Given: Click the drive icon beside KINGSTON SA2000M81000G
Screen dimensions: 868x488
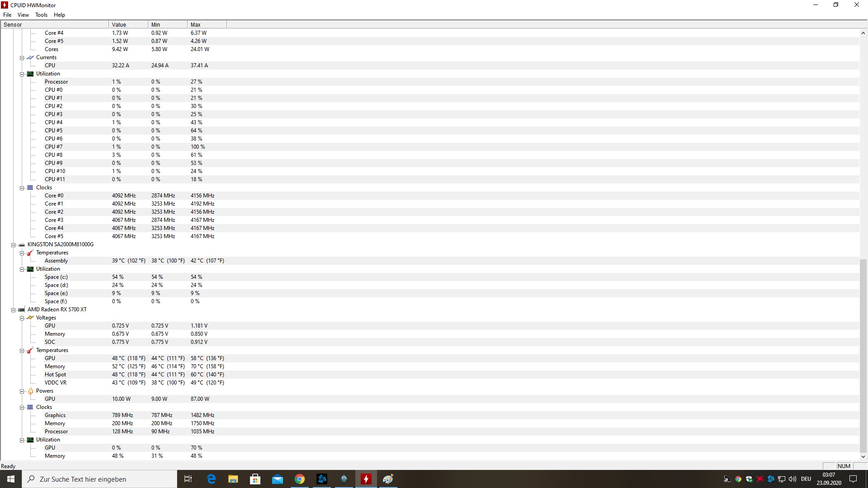Looking at the screenshot, I should (21, 244).
